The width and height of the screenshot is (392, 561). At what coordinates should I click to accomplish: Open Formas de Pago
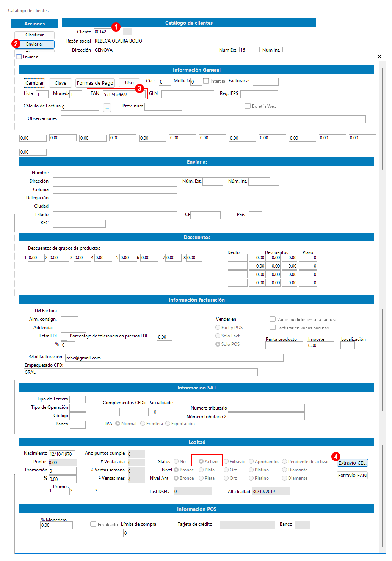95,83
